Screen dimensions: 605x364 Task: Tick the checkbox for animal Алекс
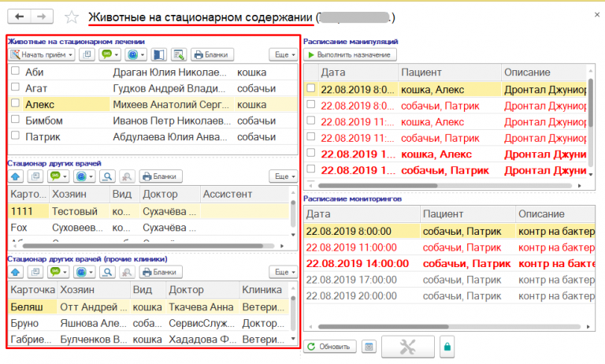(x=15, y=103)
